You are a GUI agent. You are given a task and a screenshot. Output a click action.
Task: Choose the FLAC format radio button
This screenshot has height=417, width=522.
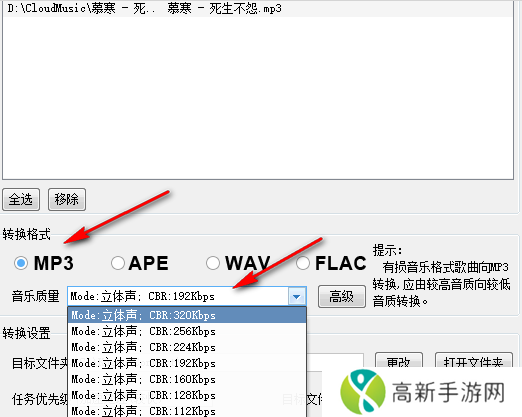tap(303, 263)
